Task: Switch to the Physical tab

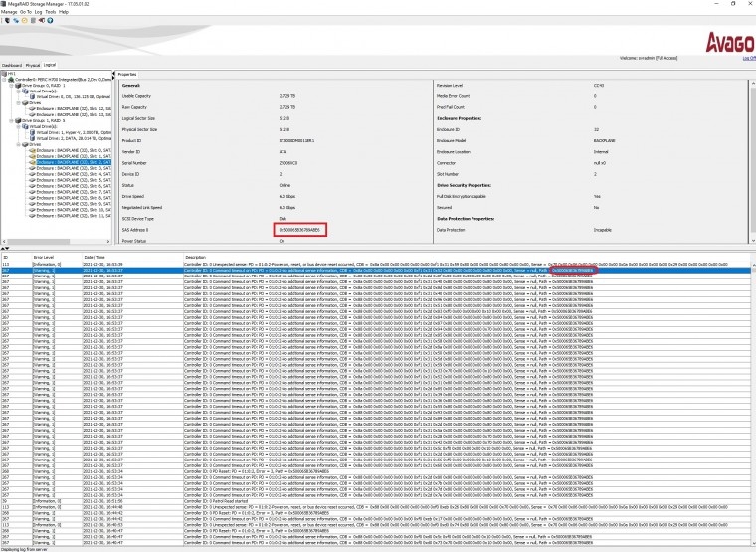Action: [x=32, y=65]
